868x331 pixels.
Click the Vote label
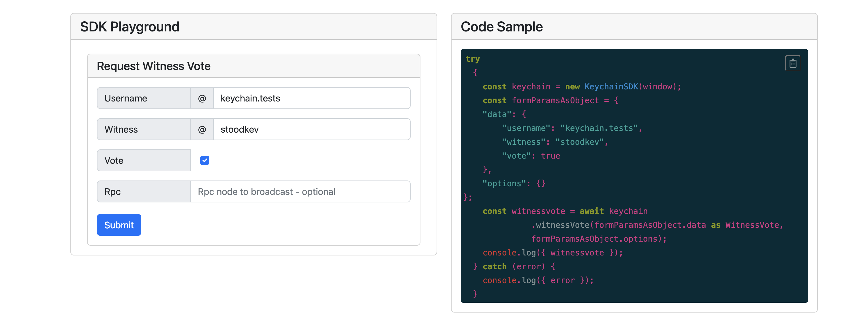(x=144, y=160)
